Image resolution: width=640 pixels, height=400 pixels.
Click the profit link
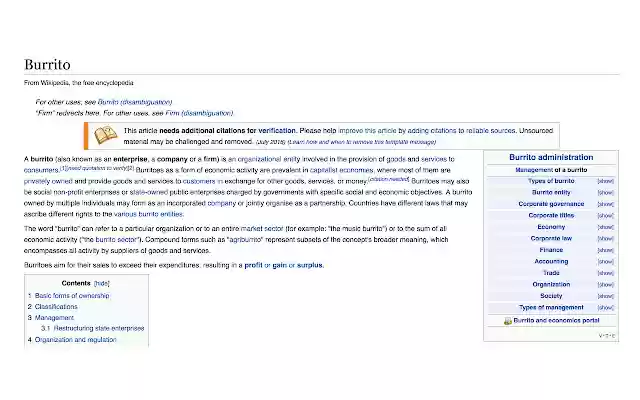tap(253, 265)
